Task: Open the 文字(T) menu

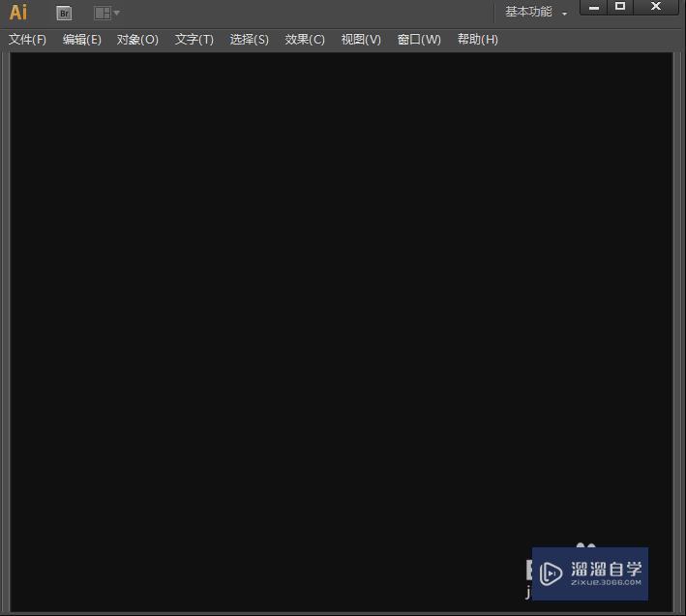Action: click(x=194, y=40)
